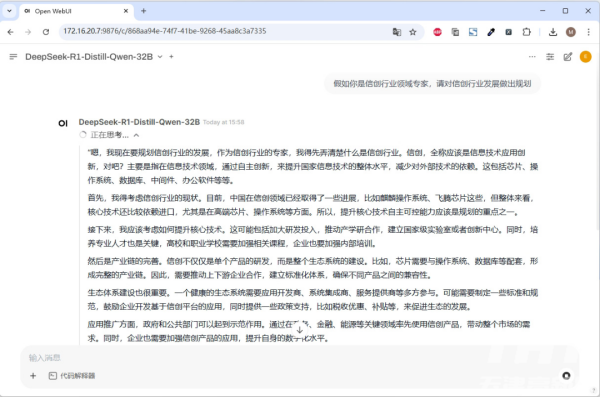Collapse the thinking section chevron
The width and height of the screenshot is (600, 397).
[x=137, y=135]
